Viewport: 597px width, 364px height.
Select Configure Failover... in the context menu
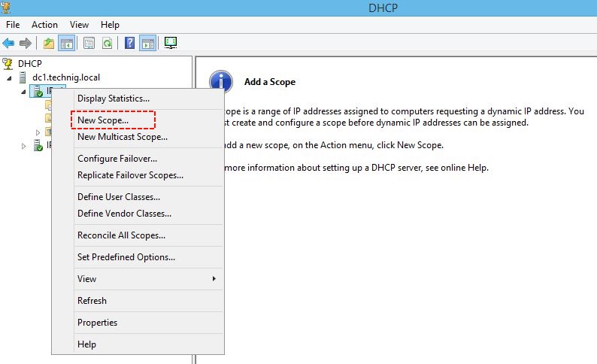click(x=117, y=159)
